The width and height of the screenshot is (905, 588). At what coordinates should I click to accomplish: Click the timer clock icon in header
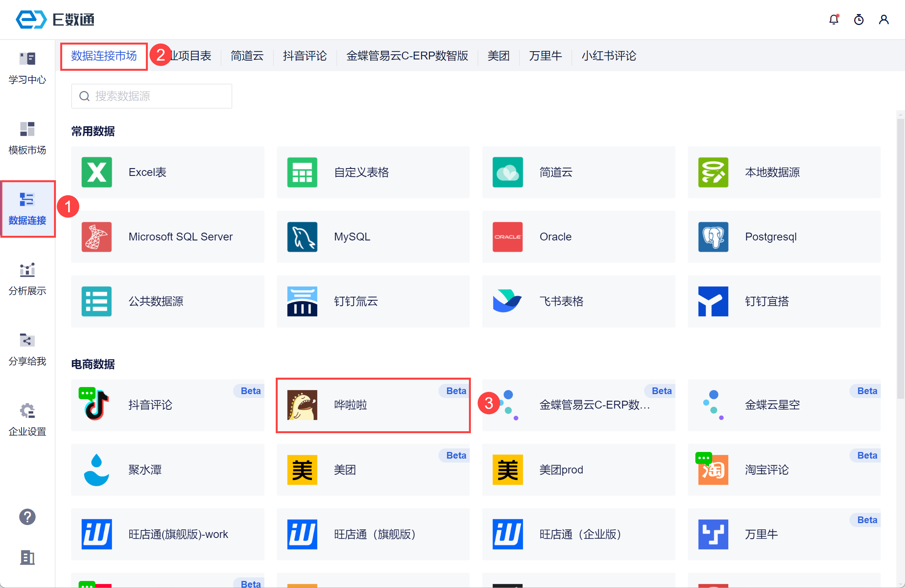tap(858, 20)
